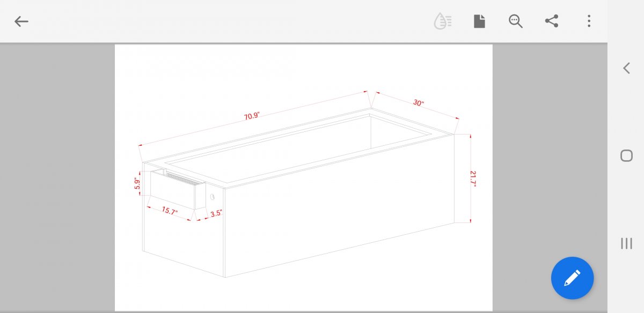
Task: Select the 70.9" length dimension label
Action: pos(252,116)
